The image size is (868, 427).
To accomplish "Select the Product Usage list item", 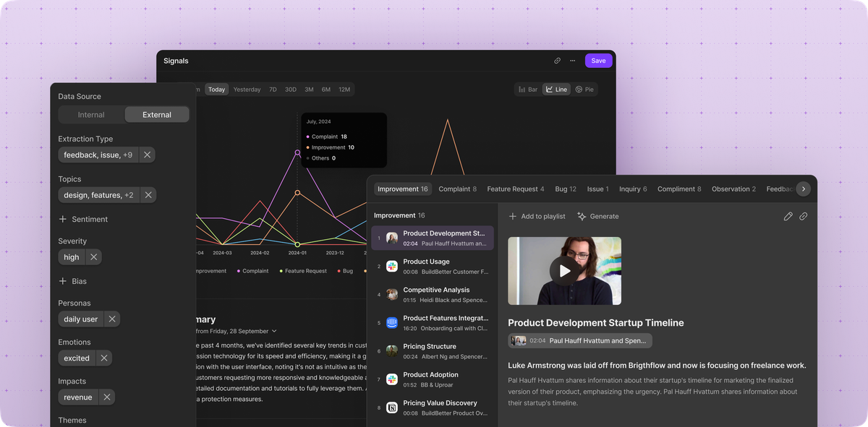I will (x=433, y=267).
